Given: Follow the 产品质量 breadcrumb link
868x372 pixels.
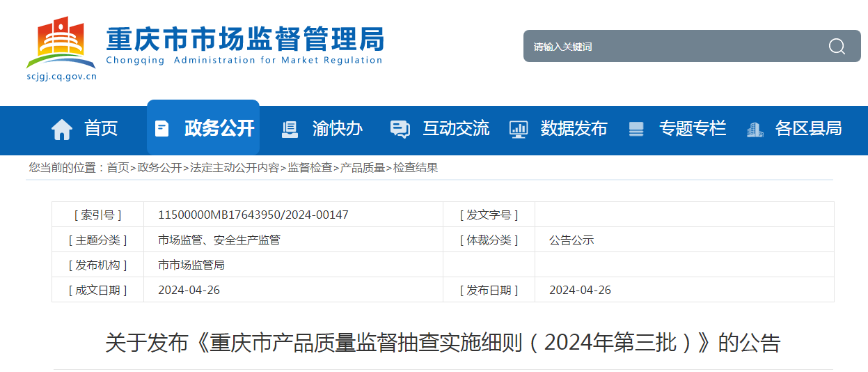Looking at the screenshot, I should click(x=363, y=168).
